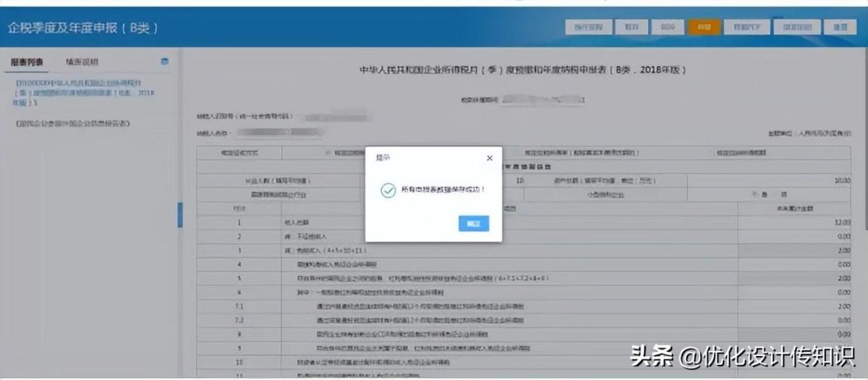The image size is (868, 380).
Task: Open the 操作规程 button in top toolbar
Action: click(587, 27)
